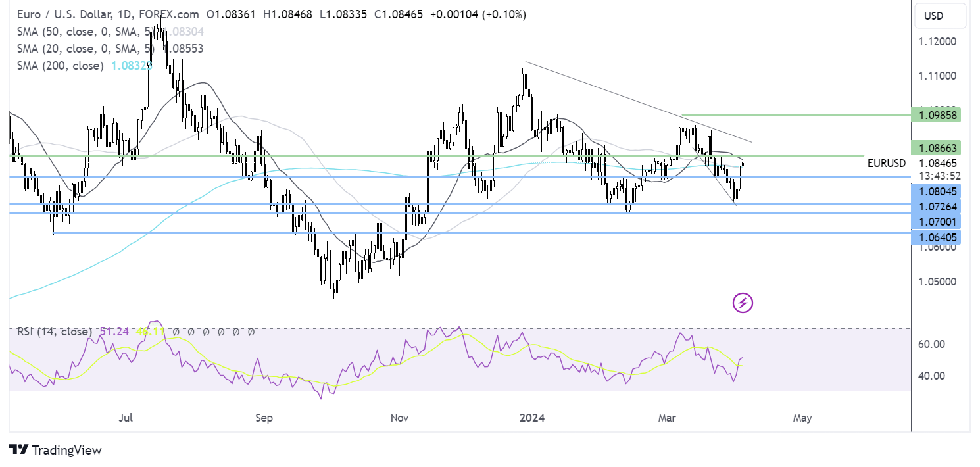
Task: Open the USD currency selector
Action: (x=940, y=16)
